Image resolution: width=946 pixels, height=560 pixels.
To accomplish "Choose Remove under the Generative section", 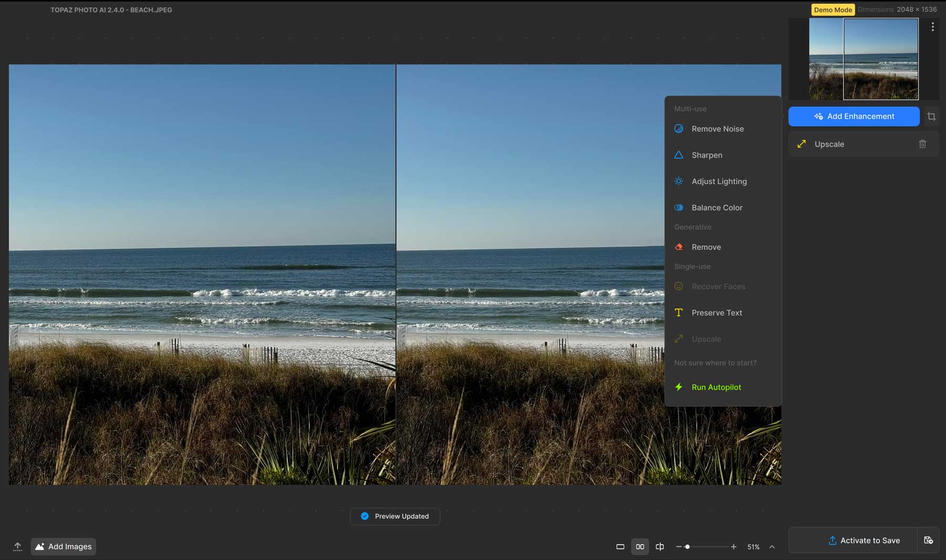I will (706, 246).
